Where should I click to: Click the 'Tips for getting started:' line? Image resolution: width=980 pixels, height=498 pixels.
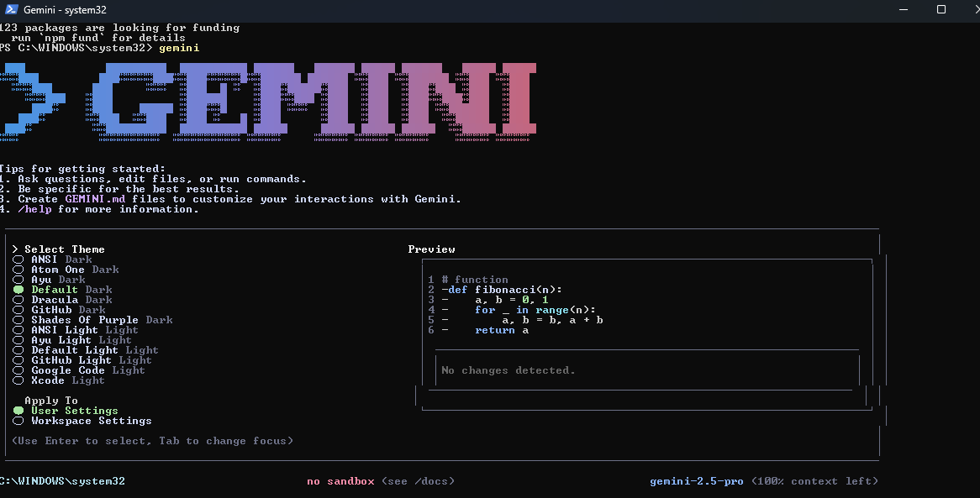82,169
